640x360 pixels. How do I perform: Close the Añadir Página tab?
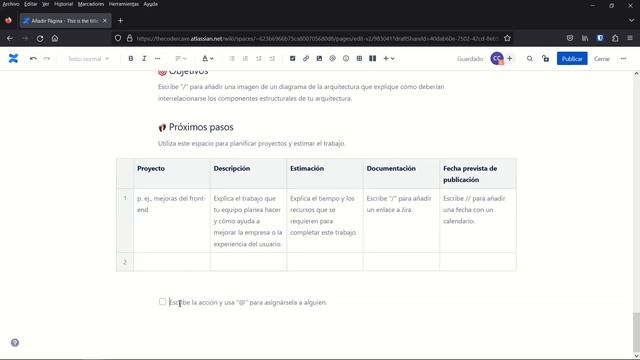(x=105, y=20)
